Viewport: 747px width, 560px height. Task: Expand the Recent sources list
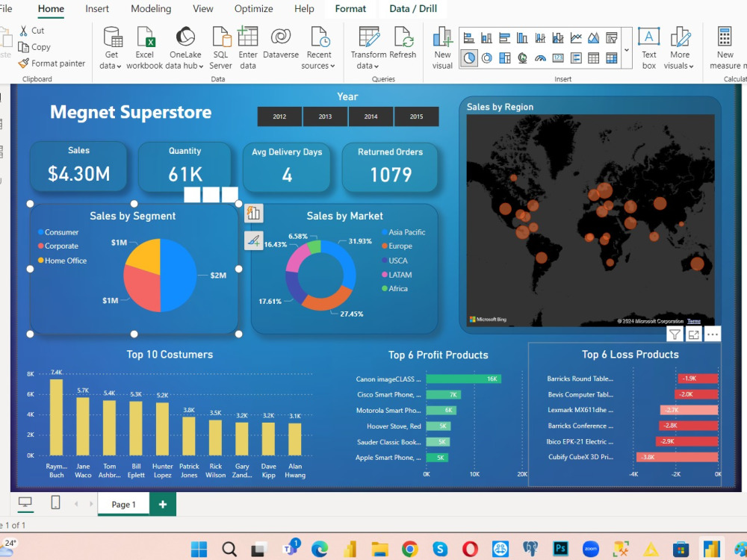pos(318,48)
